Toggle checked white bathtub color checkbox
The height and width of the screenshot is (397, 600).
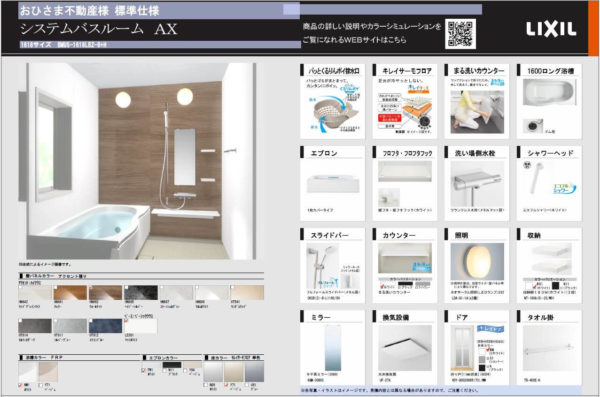tap(20, 385)
